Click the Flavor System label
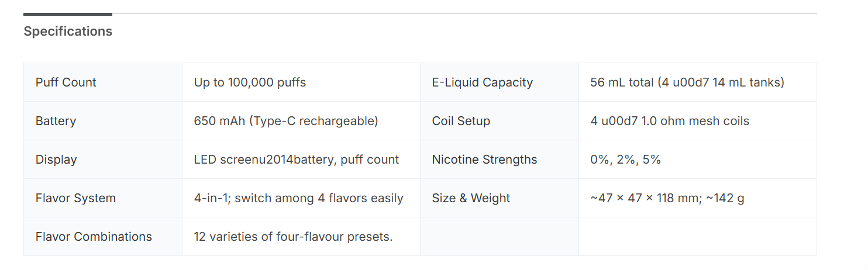 click(x=75, y=198)
